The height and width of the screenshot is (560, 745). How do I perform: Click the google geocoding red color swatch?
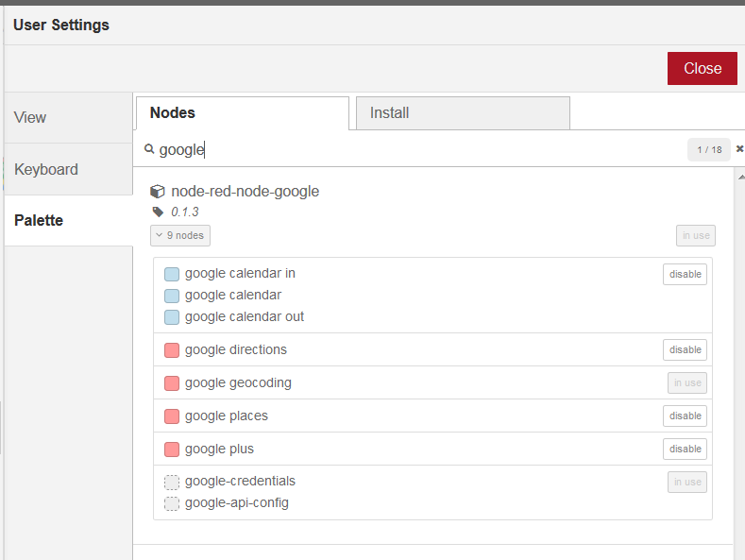(172, 383)
